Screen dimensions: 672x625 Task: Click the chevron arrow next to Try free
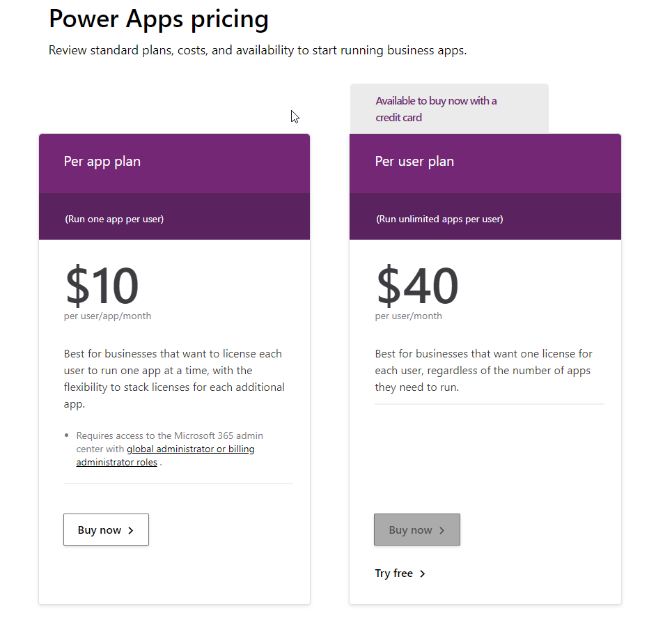pyautogui.click(x=422, y=573)
